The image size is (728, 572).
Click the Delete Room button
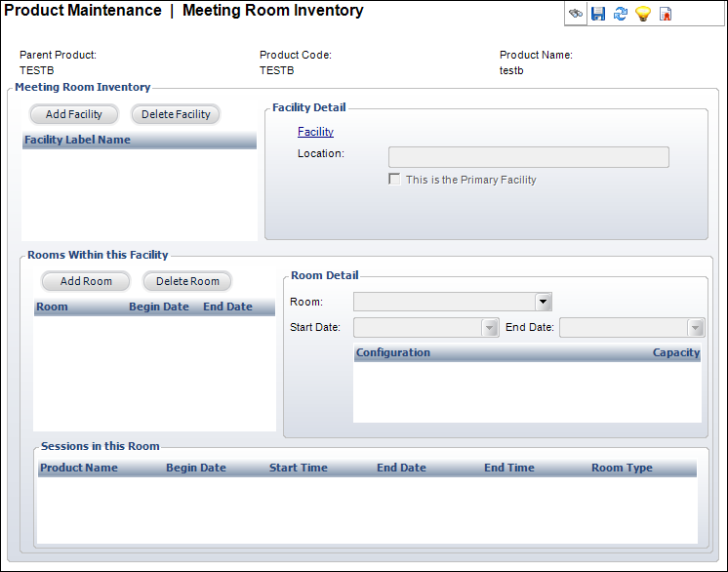point(187,281)
